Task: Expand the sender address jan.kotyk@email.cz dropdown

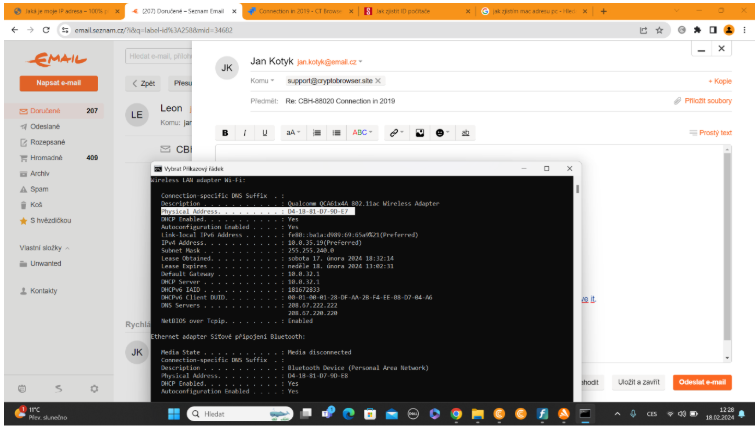Action: pos(360,62)
